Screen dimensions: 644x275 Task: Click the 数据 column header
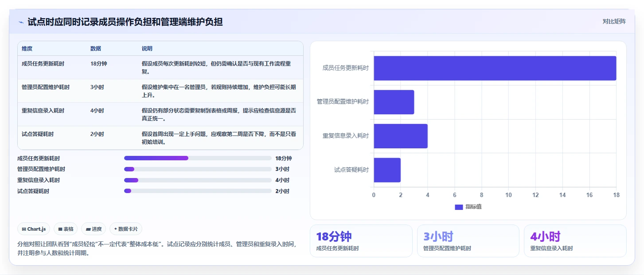point(96,48)
